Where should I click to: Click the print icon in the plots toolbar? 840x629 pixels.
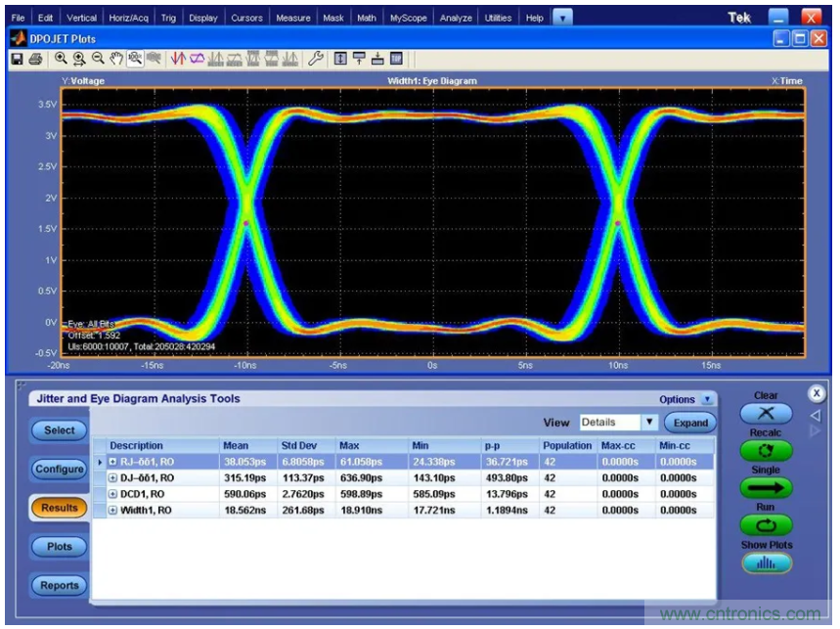(35, 59)
